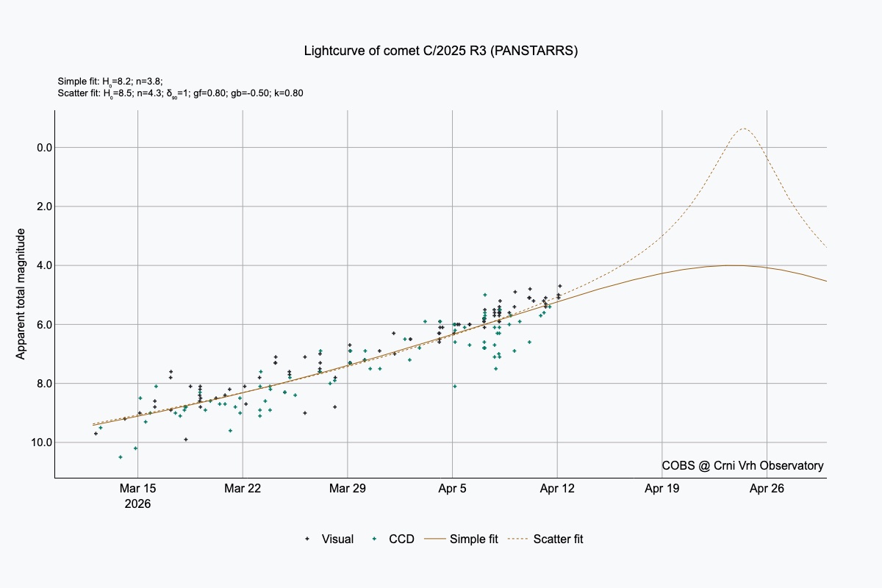Click the 'Simple fit: H0=8.2' parameters line

tap(110, 81)
